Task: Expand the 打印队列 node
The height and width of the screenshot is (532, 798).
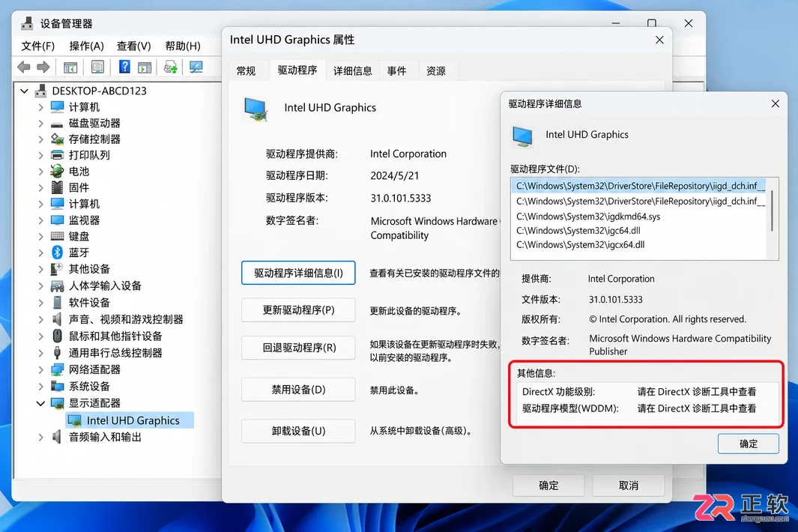Action: pyautogui.click(x=40, y=155)
